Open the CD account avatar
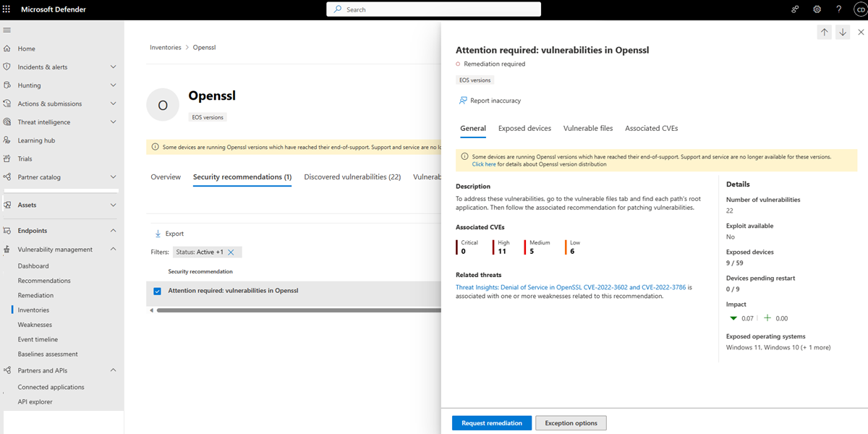Viewport: 868px width, 434px height. tap(860, 9)
